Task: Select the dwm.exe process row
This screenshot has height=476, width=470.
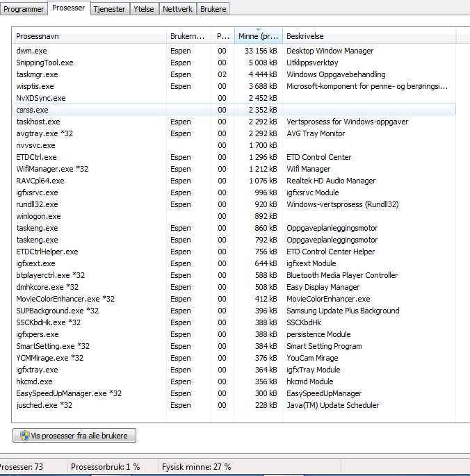Action: tap(31, 51)
